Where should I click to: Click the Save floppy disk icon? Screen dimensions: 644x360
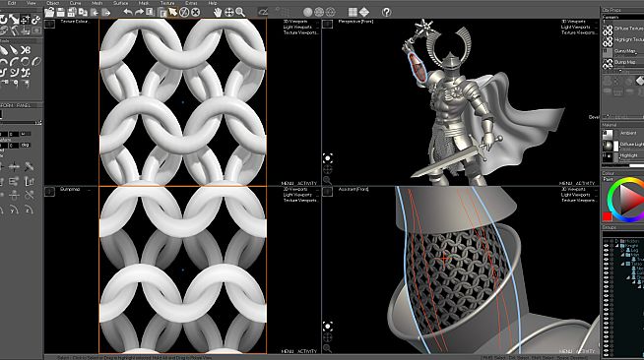(61, 13)
